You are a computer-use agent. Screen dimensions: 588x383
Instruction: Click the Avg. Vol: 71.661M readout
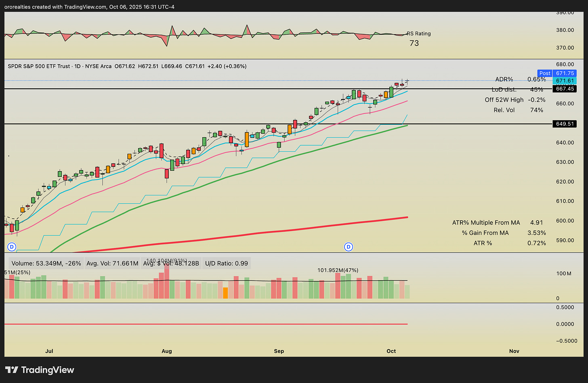point(112,264)
